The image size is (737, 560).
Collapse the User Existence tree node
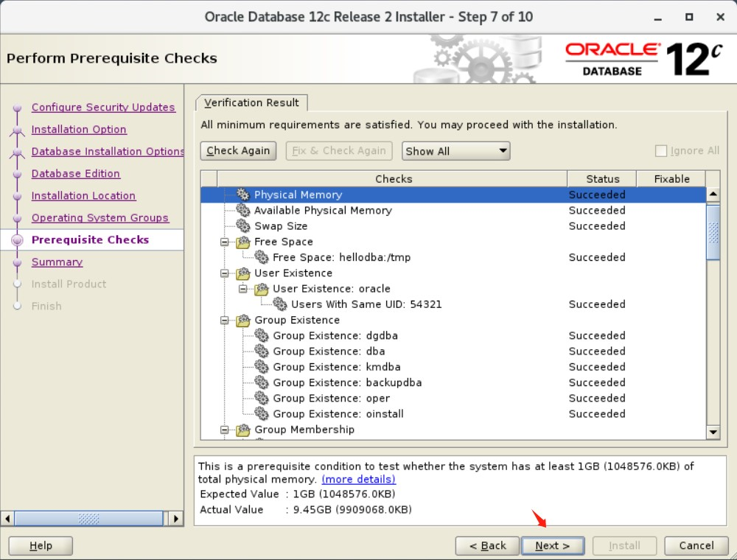point(225,273)
